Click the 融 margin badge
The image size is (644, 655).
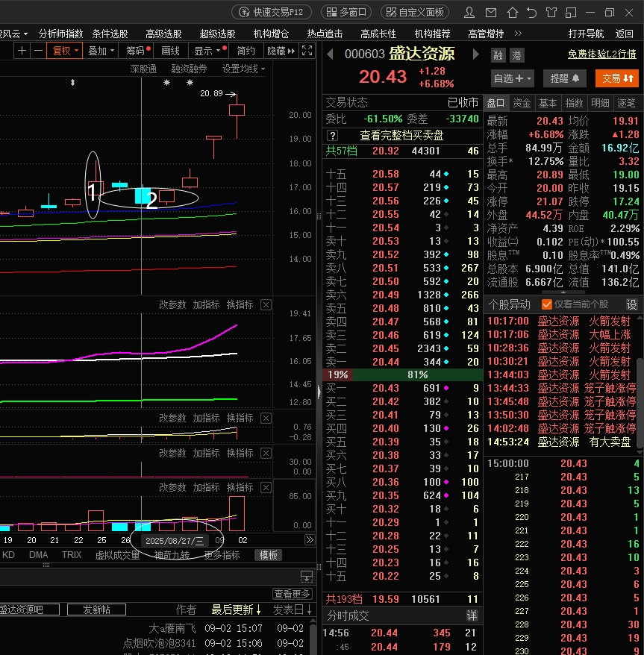(x=498, y=55)
